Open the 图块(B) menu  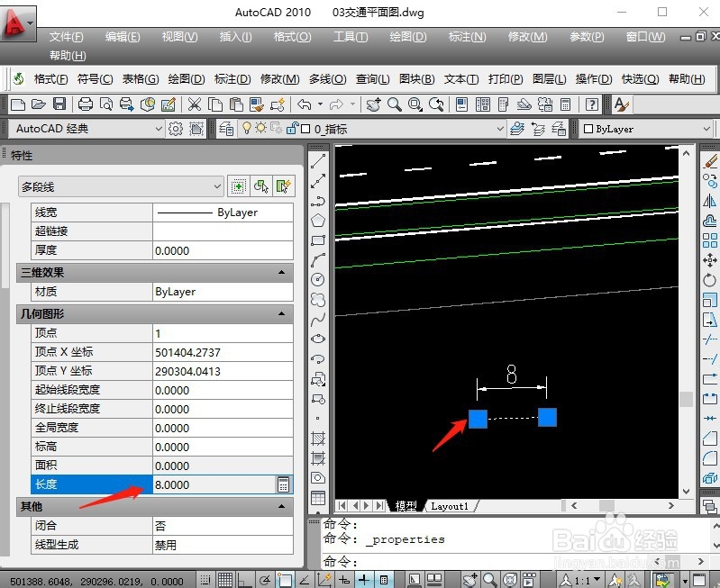[416, 79]
